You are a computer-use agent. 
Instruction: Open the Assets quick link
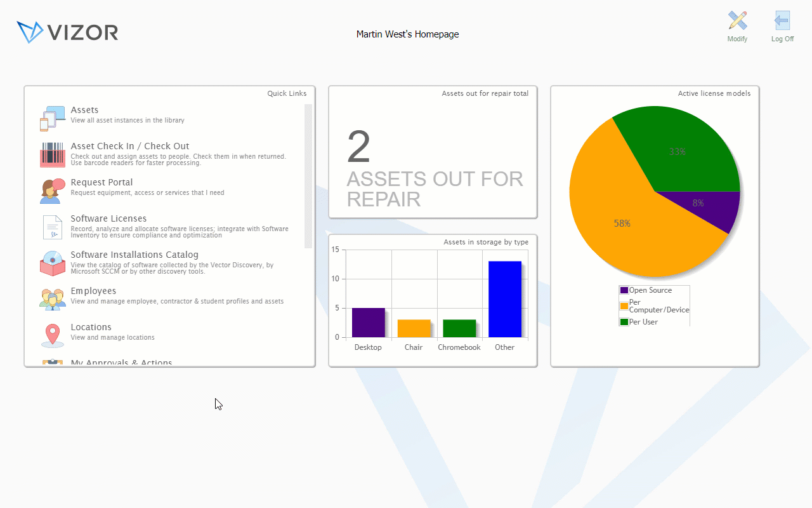84,110
